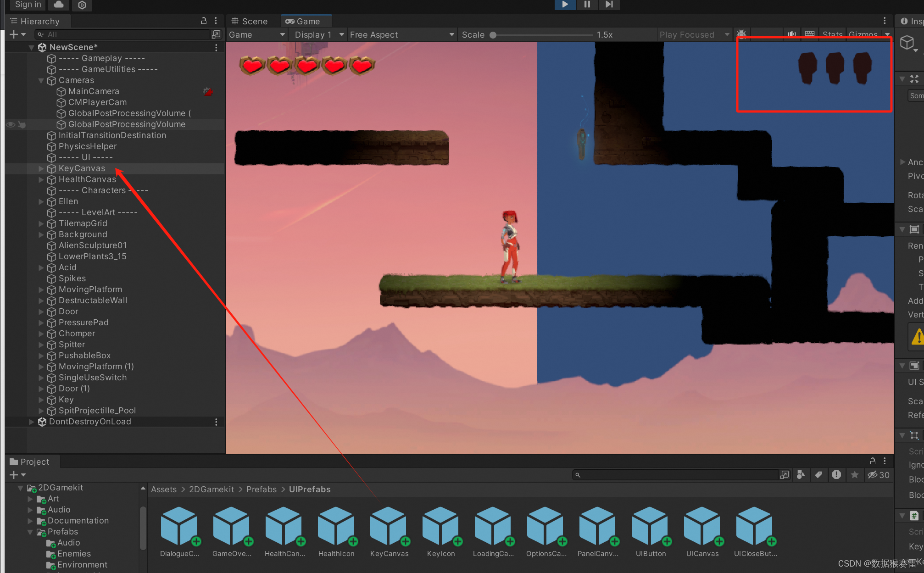Open the Game view type dropdown
This screenshot has height=573, width=924.
tap(257, 34)
